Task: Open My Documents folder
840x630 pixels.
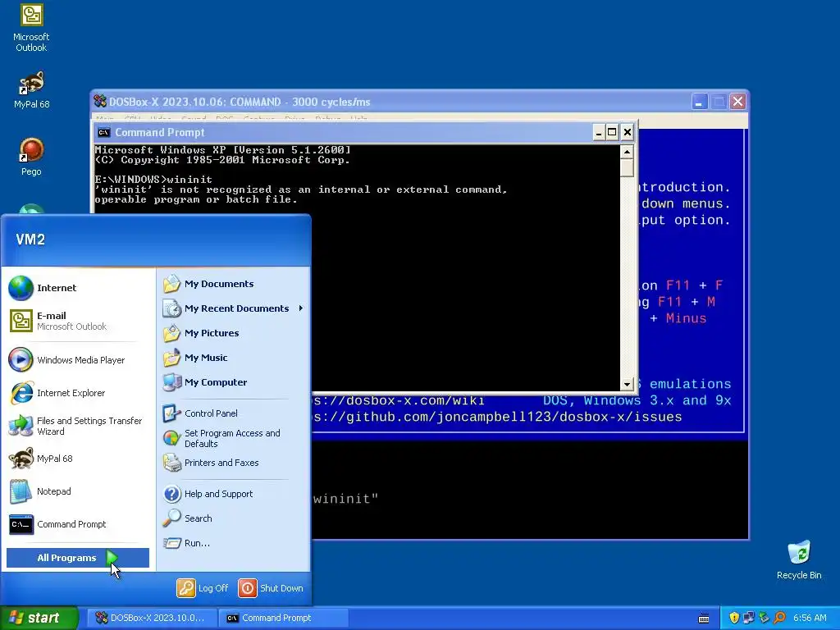Action: (x=234, y=284)
